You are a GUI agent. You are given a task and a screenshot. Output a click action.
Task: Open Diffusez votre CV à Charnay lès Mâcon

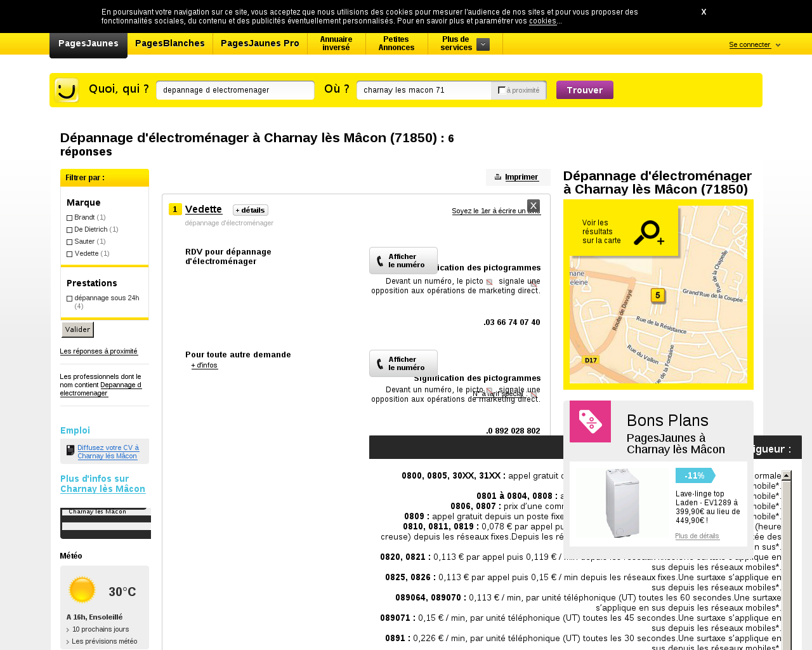pos(108,452)
